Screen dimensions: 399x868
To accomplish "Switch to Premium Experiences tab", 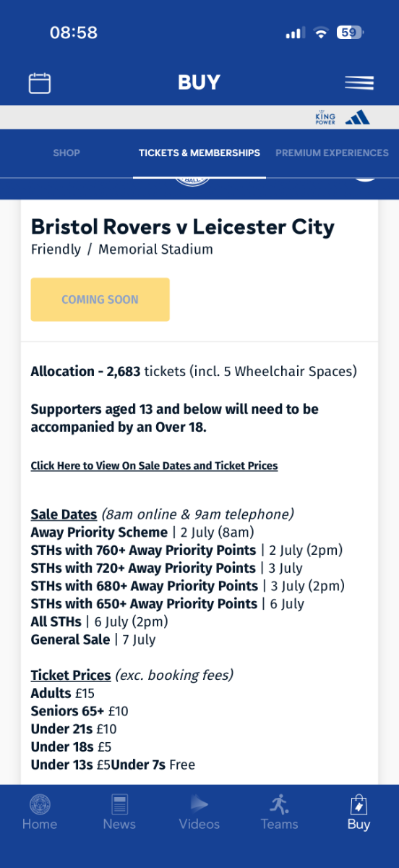I will point(332,153).
